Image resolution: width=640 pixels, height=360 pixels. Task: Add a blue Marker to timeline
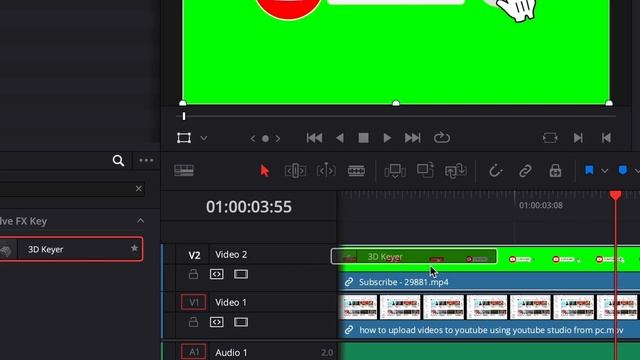622,170
